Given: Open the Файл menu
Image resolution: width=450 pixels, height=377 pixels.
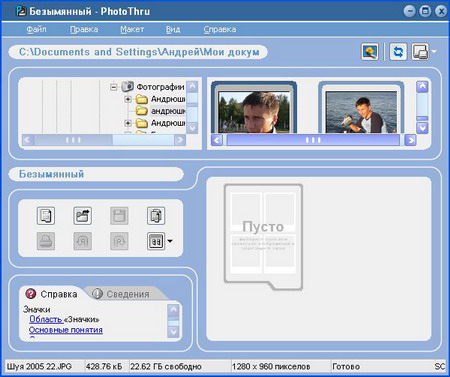Looking at the screenshot, I should click(36, 29).
